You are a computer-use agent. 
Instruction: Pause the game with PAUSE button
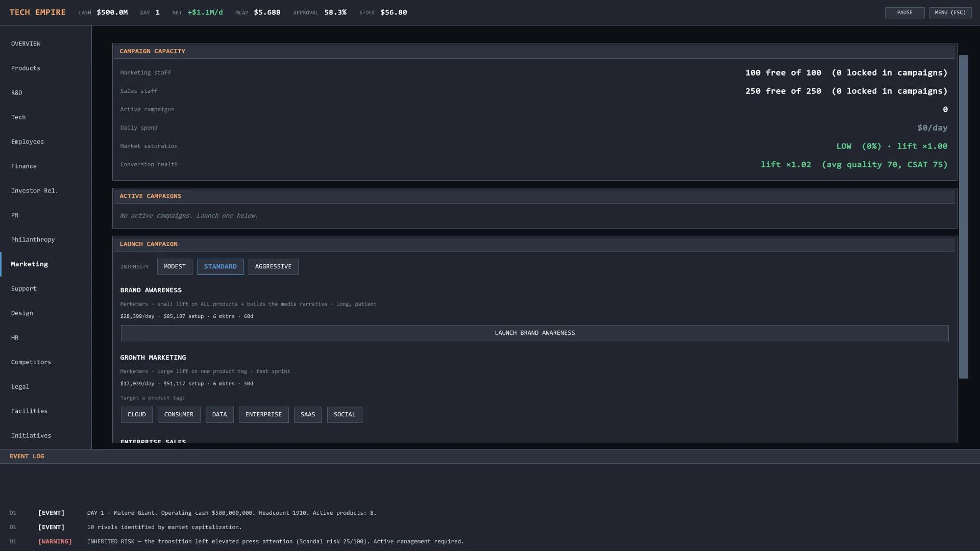click(x=904, y=13)
